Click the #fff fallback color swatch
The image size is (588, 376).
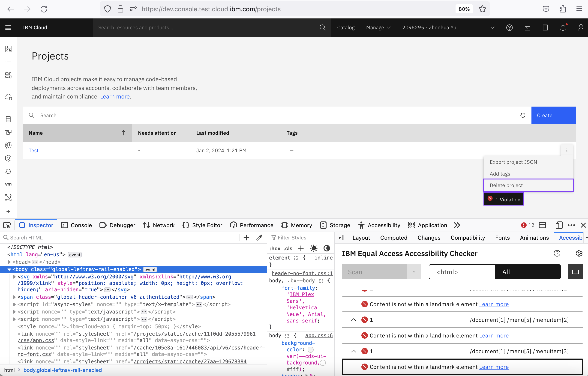(x=323, y=363)
